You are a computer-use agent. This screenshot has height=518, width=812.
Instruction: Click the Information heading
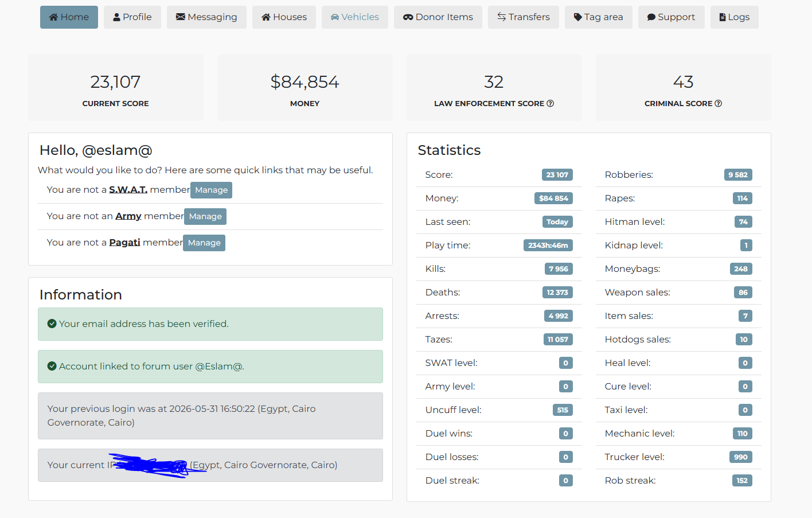[x=81, y=295]
